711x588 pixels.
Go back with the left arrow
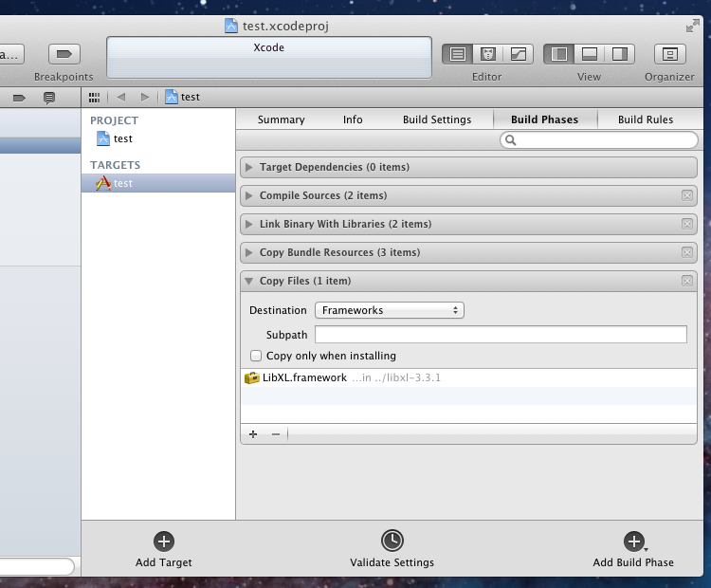pyautogui.click(x=121, y=97)
